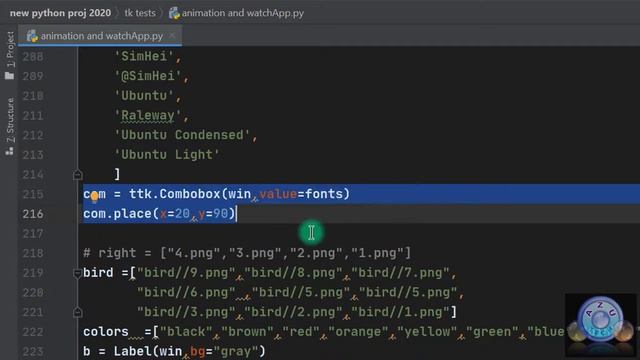Click "bird//3.png" string
The height and width of the screenshot is (360, 640).
[186, 312]
